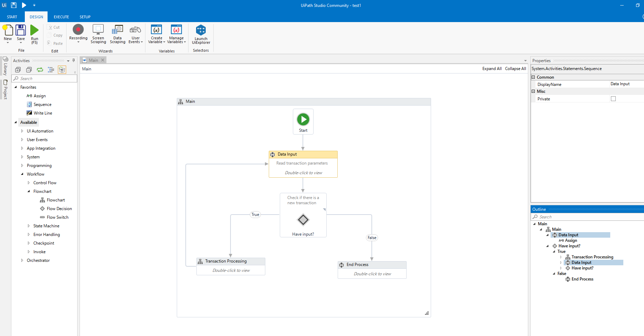Toggle the Show Activities package view icon
Image resolution: width=644 pixels, height=336 pixels.
pyautogui.click(x=62, y=70)
